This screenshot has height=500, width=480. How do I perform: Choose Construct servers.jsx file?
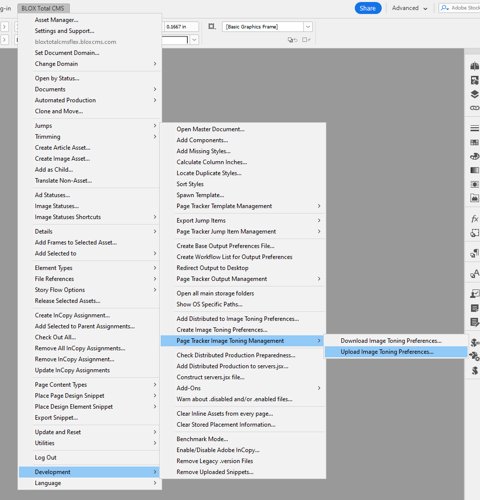243,377
